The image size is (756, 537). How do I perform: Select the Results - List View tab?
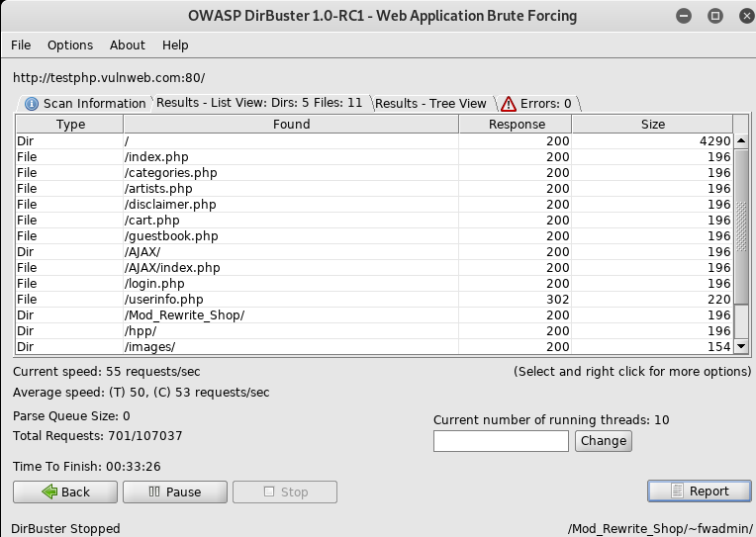pyautogui.click(x=261, y=102)
